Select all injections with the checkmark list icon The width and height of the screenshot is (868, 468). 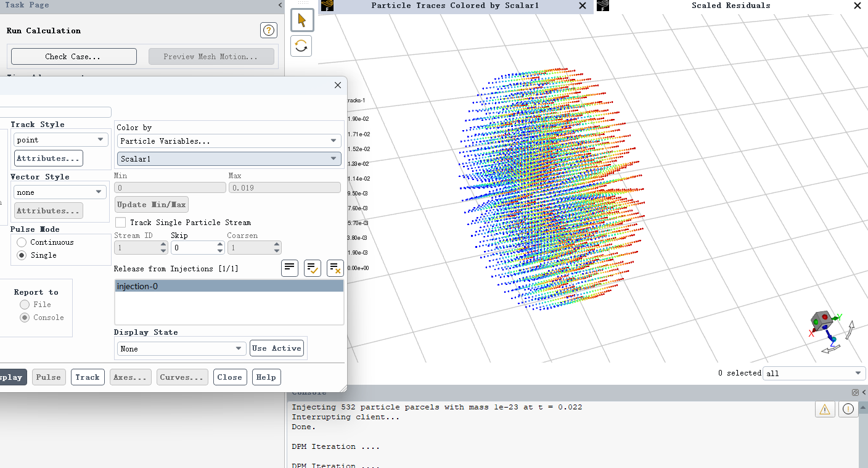coord(313,268)
